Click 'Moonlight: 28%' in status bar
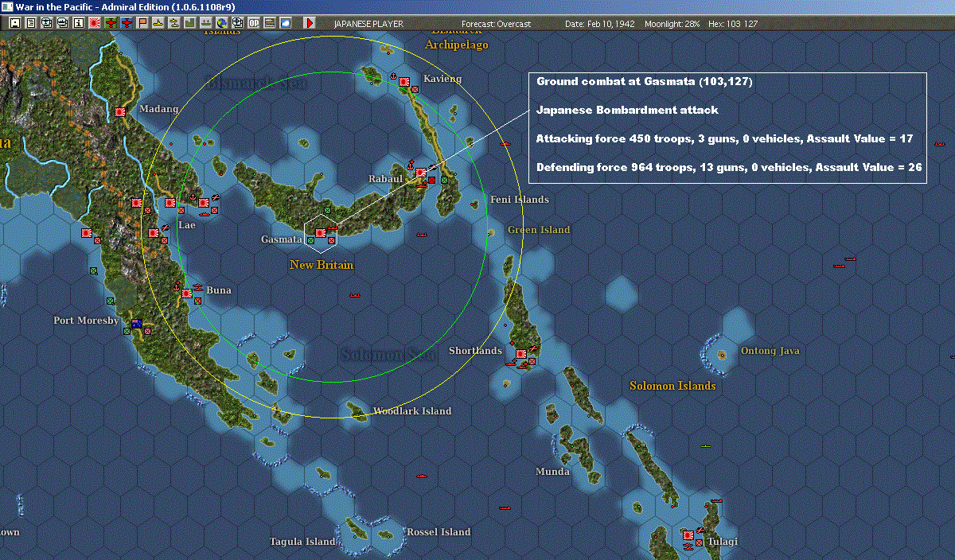 point(672,24)
